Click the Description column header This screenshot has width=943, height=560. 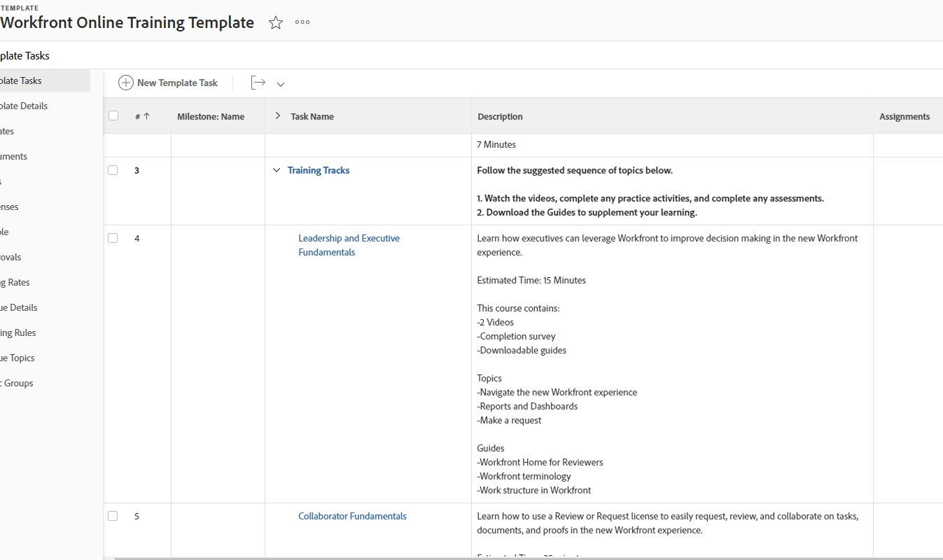pos(500,116)
